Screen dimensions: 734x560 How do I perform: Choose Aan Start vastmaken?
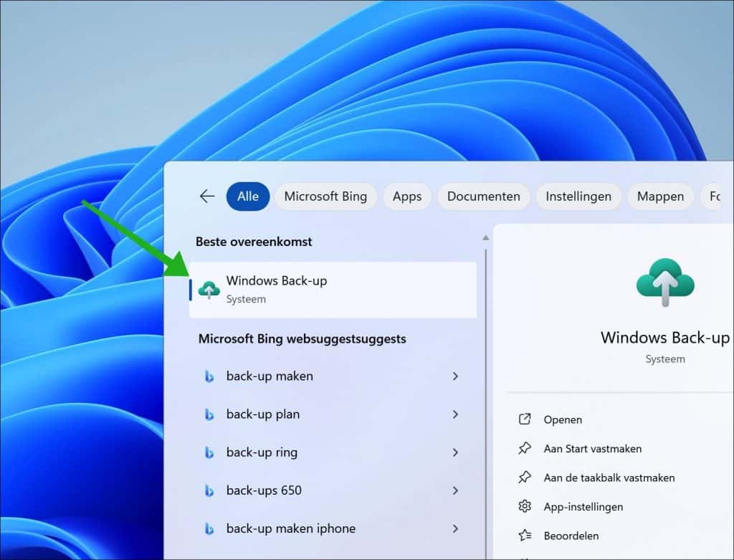593,449
